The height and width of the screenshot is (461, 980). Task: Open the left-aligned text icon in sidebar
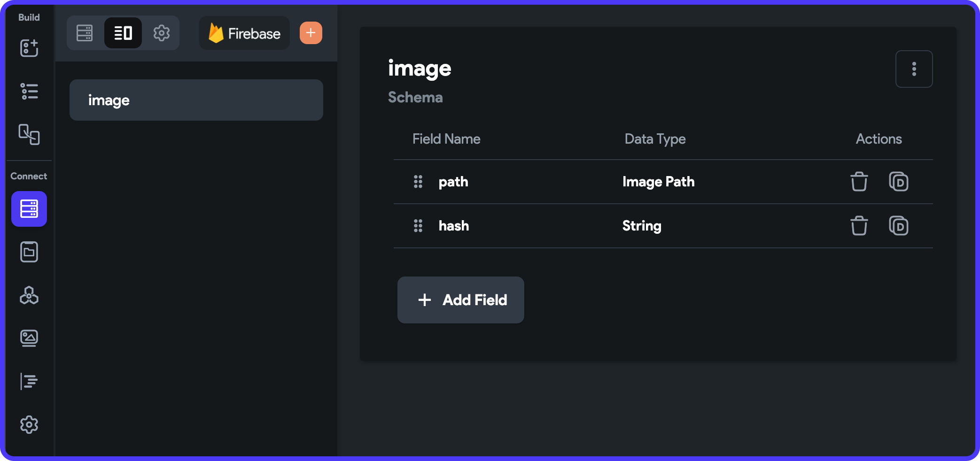coord(29,381)
